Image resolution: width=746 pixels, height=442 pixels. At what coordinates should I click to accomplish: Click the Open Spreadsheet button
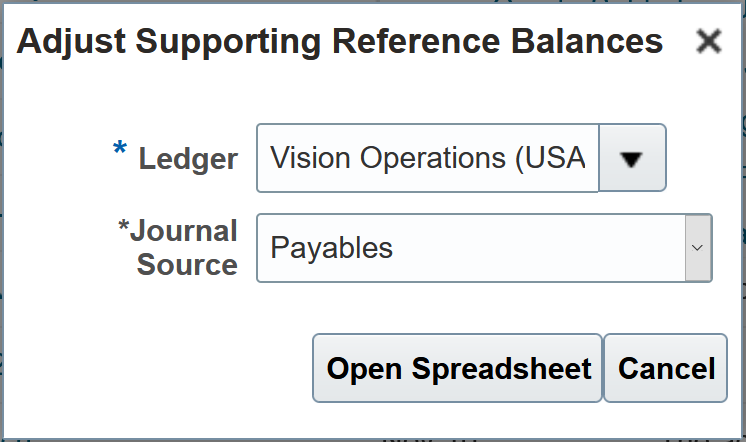click(458, 368)
